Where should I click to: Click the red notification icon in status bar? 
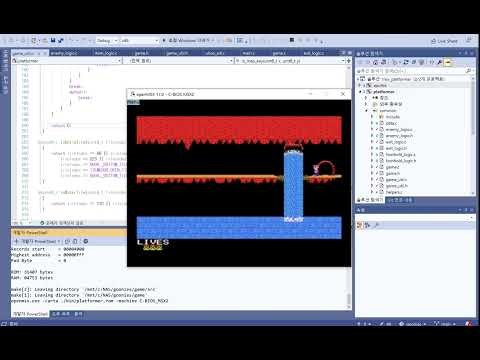468,323
